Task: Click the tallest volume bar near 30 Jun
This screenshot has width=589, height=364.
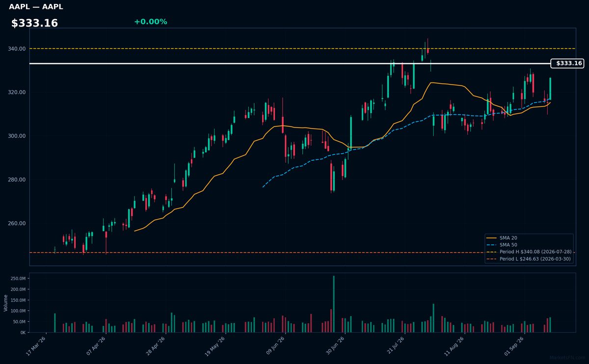Action: pyautogui.click(x=334, y=304)
